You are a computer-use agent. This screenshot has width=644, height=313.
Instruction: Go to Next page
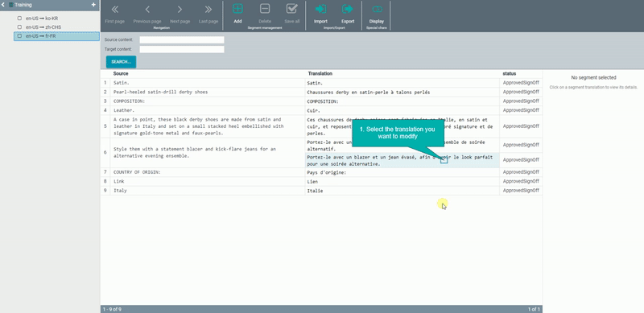click(180, 14)
